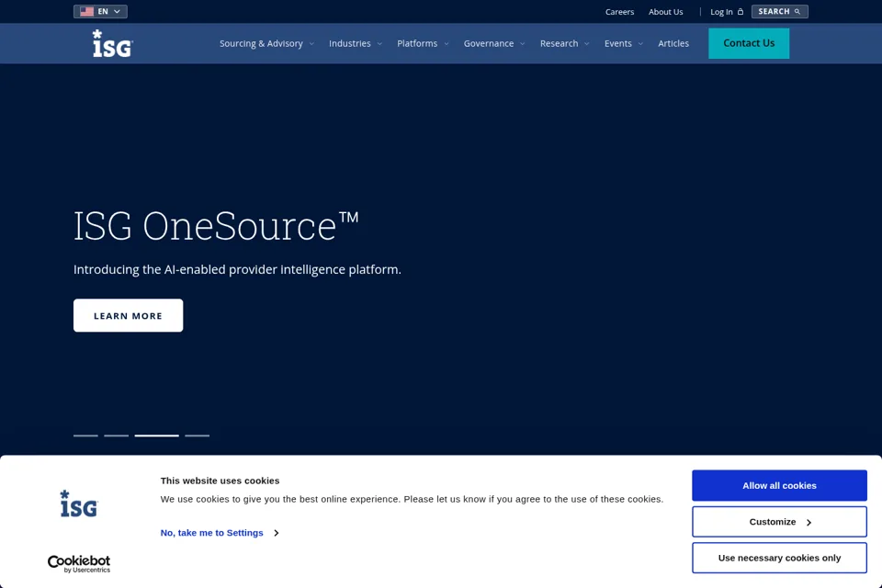Expand the Research chevron
Screen dimensions: 882x588
[587, 44]
